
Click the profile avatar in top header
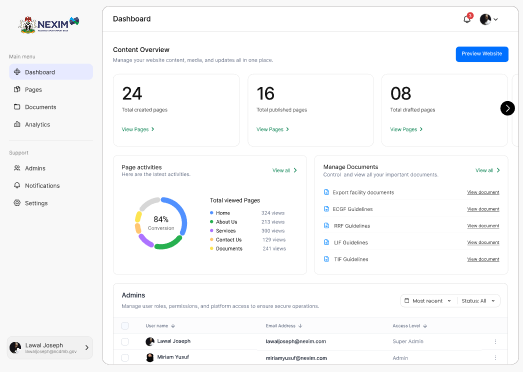(x=485, y=19)
